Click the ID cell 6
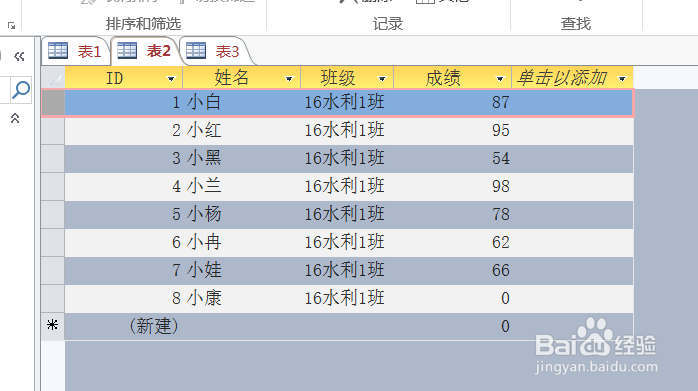Viewport: 698px width, 391px height. [x=124, y=243]
